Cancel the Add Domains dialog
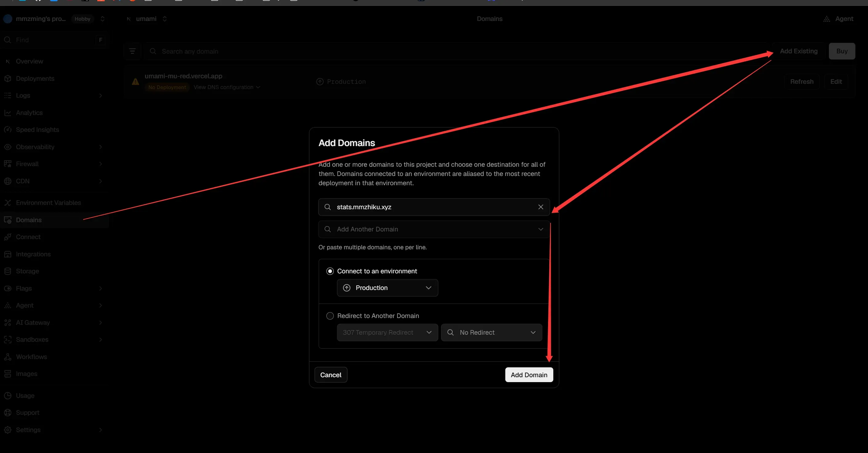Viewport: 868px width, 453px height. (x=331, y=375)
